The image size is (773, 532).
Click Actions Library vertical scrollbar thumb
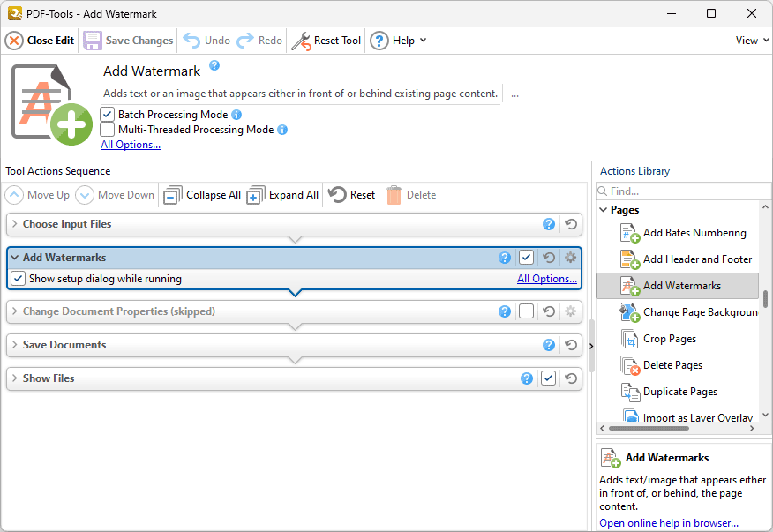(766, 299)
